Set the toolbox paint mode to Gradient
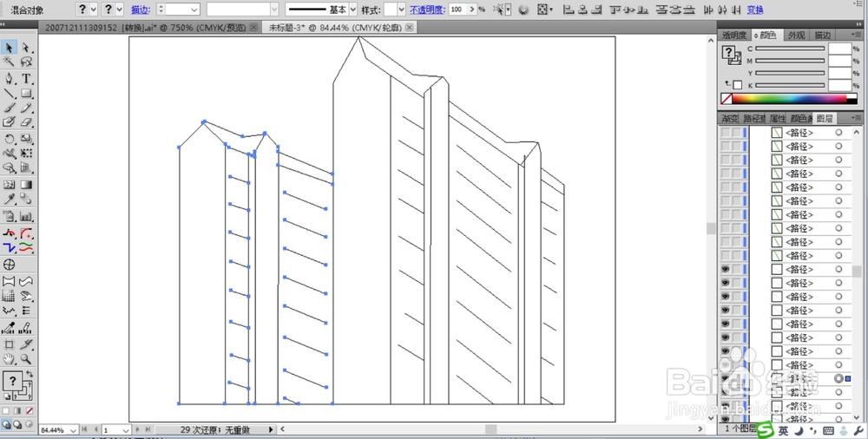 pyautogui.click(x=17, y=410)
